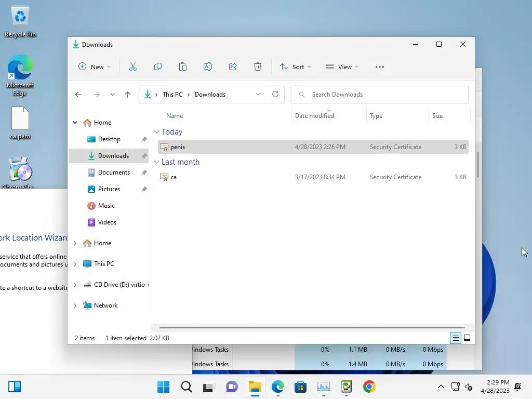Open the Widgets panel icon on taskbar
Viewport: 532px width, 399px height.
(x=15, y=387)
